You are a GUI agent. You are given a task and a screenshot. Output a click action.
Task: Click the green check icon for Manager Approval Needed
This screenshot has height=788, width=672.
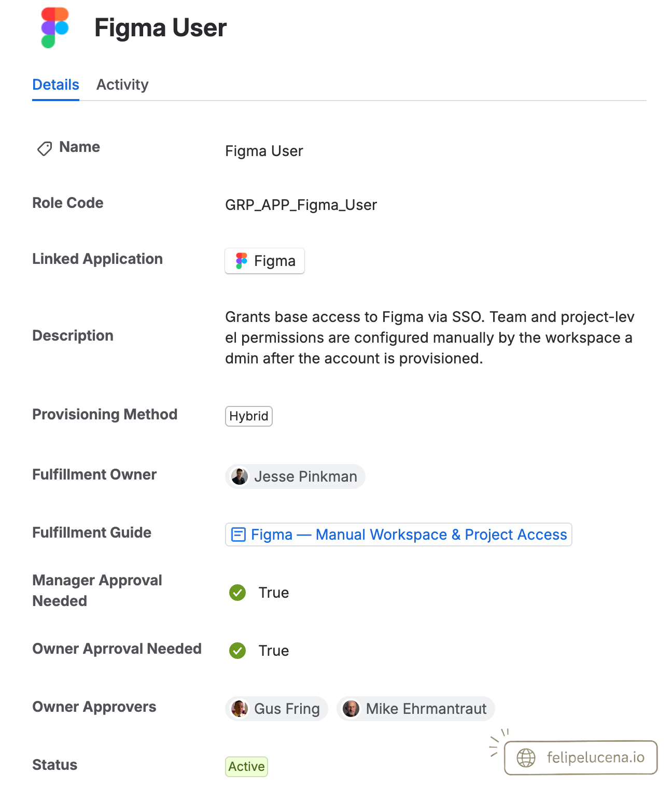coord(237,592)
